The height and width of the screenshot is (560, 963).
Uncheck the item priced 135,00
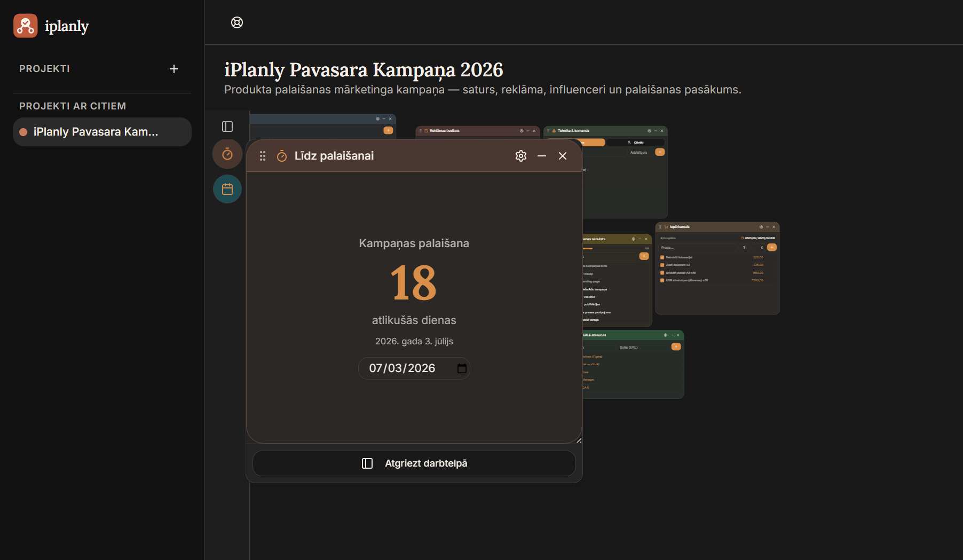click(662, 265)
